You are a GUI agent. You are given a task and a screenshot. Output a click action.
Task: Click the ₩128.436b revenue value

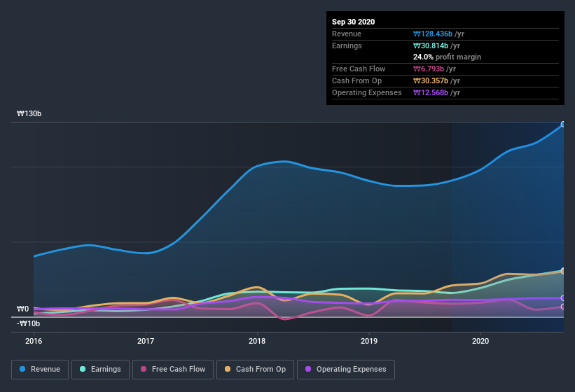433,34
